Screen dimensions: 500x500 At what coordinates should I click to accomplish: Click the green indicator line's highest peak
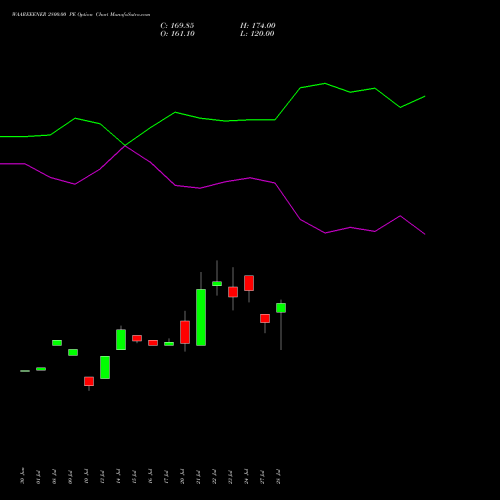(x=325, y=83)
